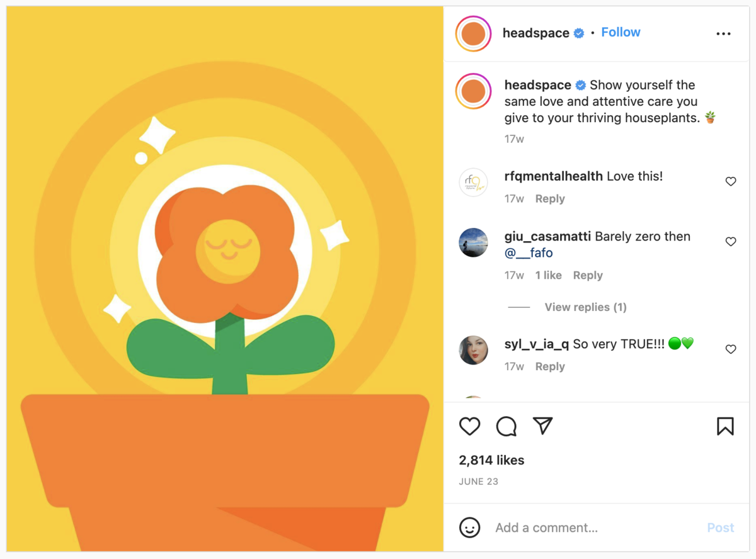Open comments with speech bubble icon

pos(506,426)
